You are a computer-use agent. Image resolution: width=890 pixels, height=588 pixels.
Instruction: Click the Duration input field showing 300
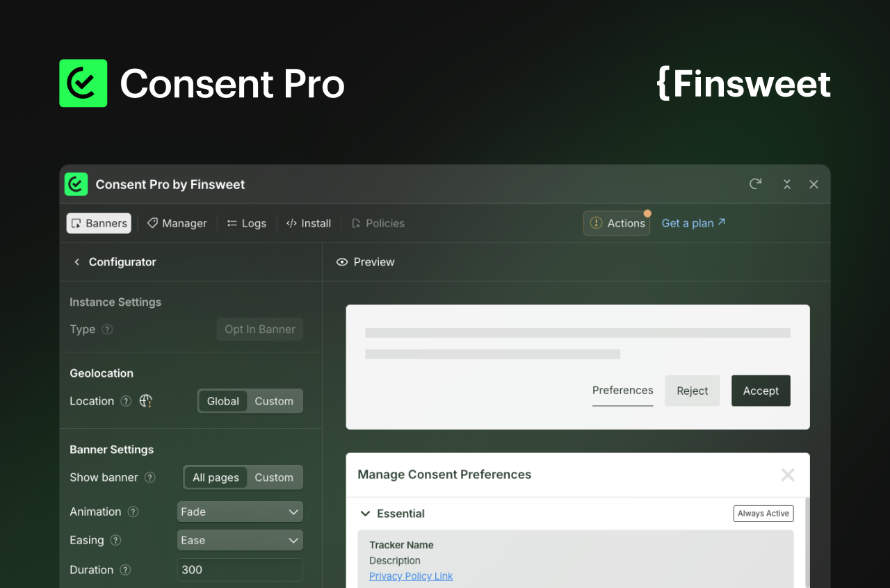pos(240,570)
